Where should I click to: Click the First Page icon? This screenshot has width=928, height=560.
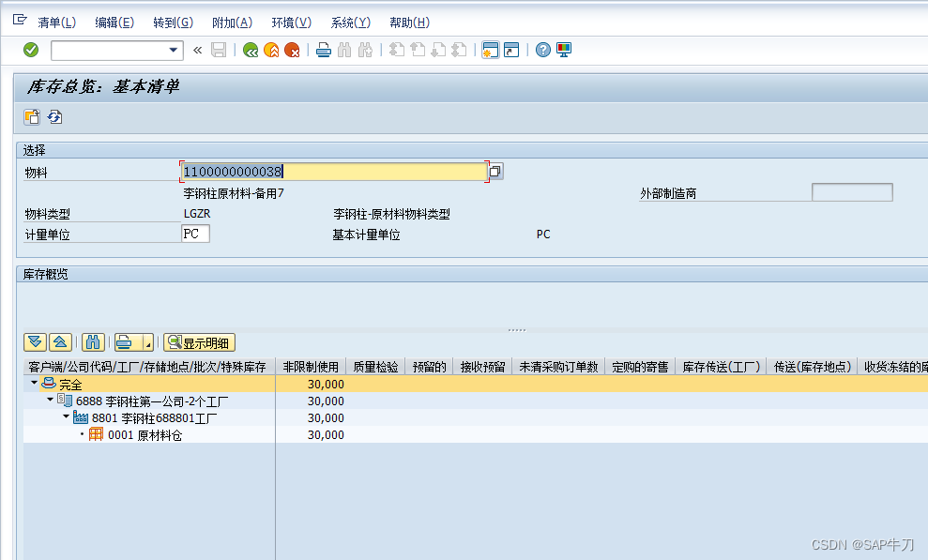[397, 51]
